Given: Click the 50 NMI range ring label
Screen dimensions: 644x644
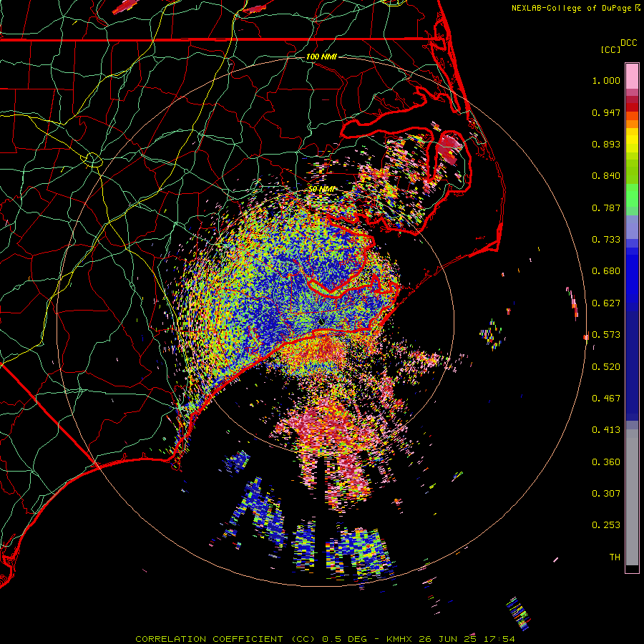Looking at the screenshot, I should [321, 190].
